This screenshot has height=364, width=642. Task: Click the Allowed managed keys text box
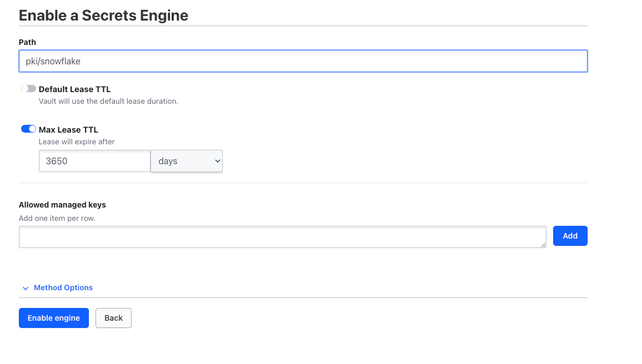pyautogui.click(x=282, y=236)
